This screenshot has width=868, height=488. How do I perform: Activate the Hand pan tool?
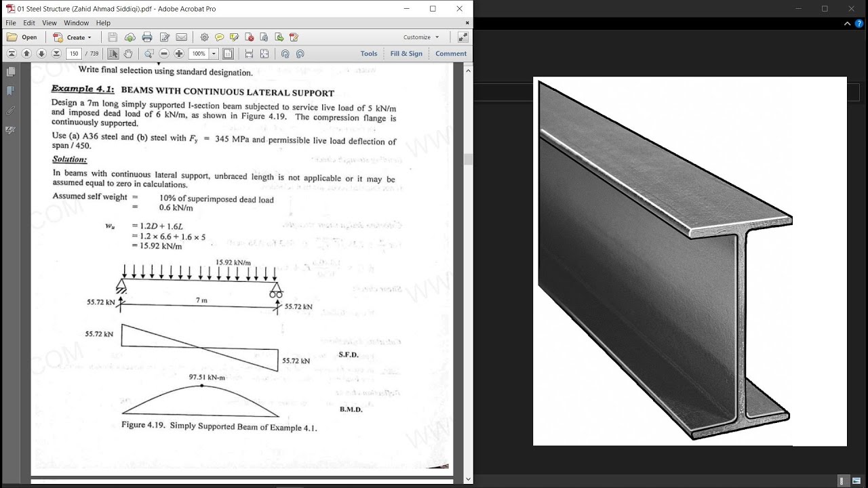click(128, 54)
